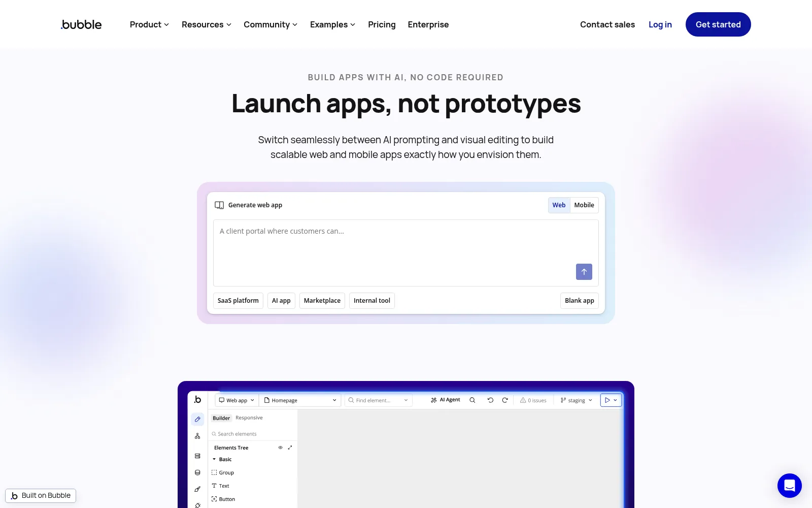Viewport: 812px width, 508px height.
Task: Select the Builder tab
Action: pyautogui.click(x=221, y=418)
